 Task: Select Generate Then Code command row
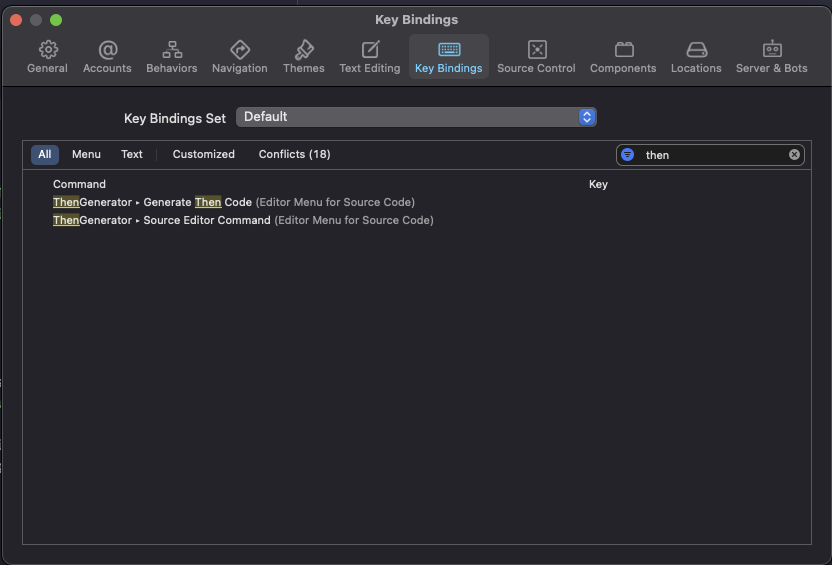[x=417, y=202]
